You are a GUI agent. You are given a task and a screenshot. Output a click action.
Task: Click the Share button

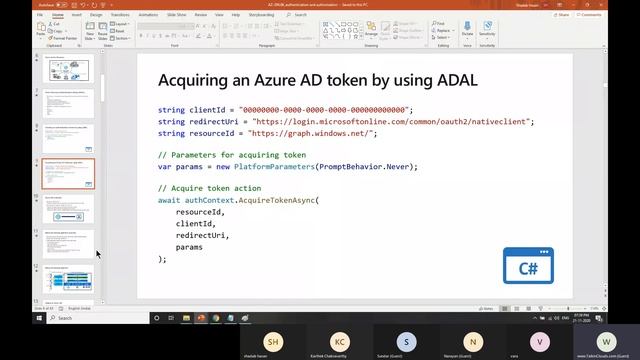point(561,15)
